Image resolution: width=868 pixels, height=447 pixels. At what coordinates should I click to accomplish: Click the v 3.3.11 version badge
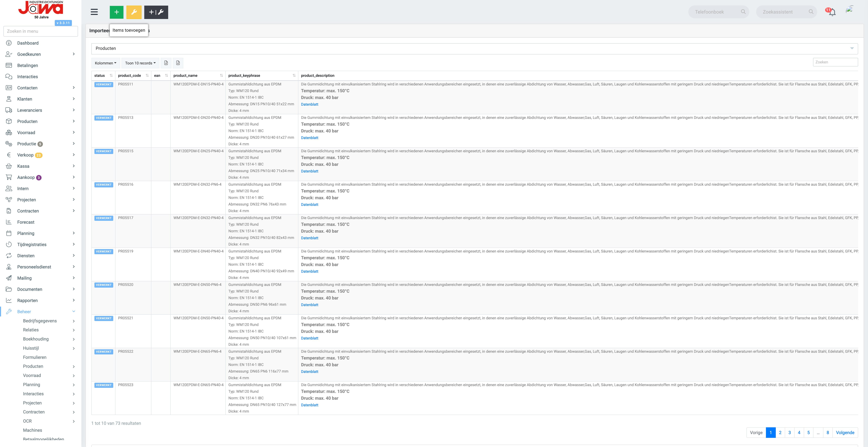click(63, 23)
